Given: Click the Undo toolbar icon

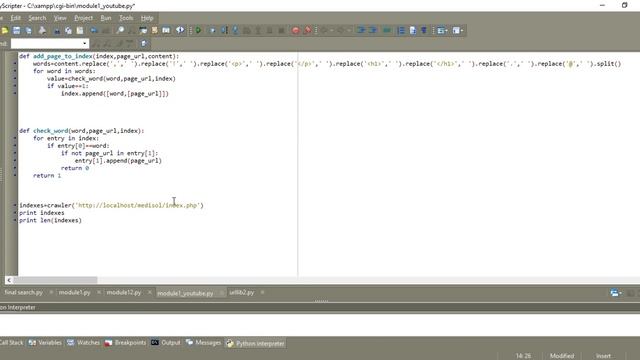Looking at the screenshot, I should (94, 31).
